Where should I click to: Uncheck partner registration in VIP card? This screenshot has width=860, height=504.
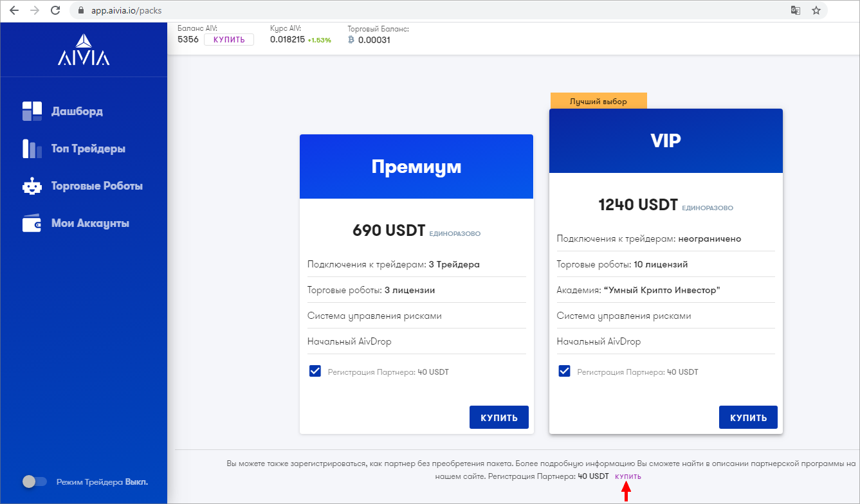pos(564,372)
